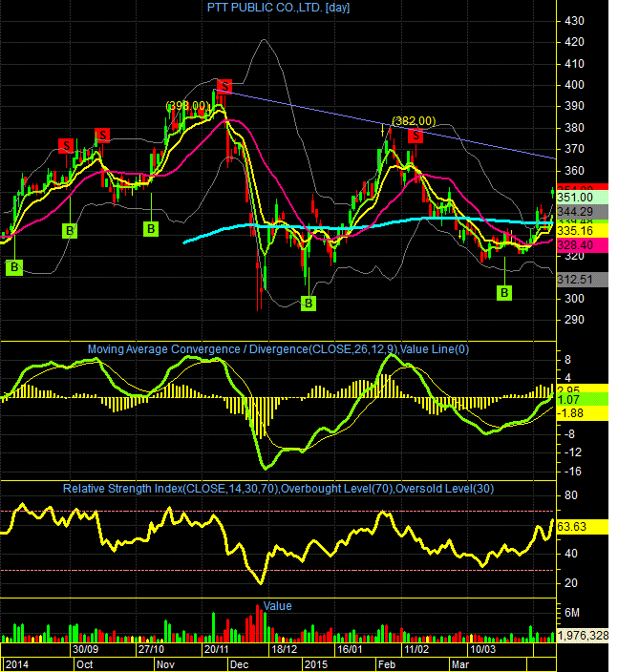The height and width of the screenshot is (672, 618).
Task: Click the 1,976,328 volume value tag
Action: click(x=582, y=635)
